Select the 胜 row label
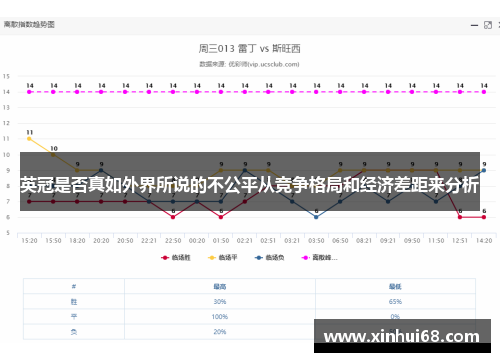This screenshot has height=362, width=500. click(74, 302)
